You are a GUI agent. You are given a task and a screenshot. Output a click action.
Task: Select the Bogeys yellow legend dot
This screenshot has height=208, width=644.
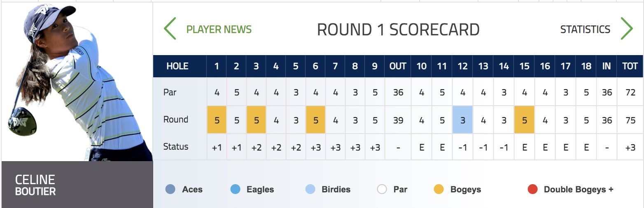point(439,189)
